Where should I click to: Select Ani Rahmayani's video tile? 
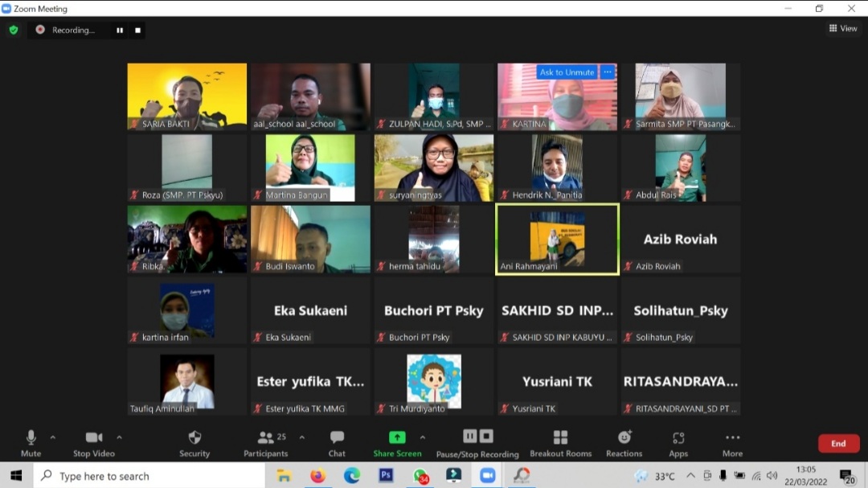557,239
